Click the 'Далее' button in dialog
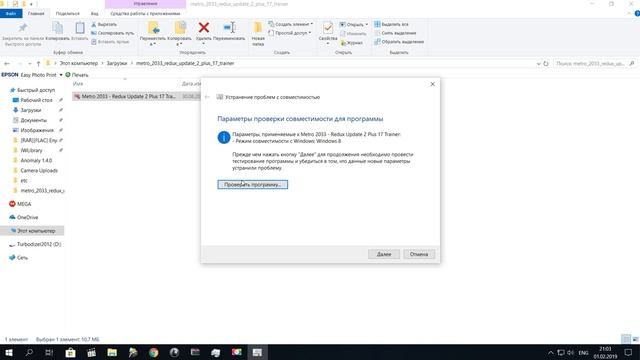 point(384,254)
